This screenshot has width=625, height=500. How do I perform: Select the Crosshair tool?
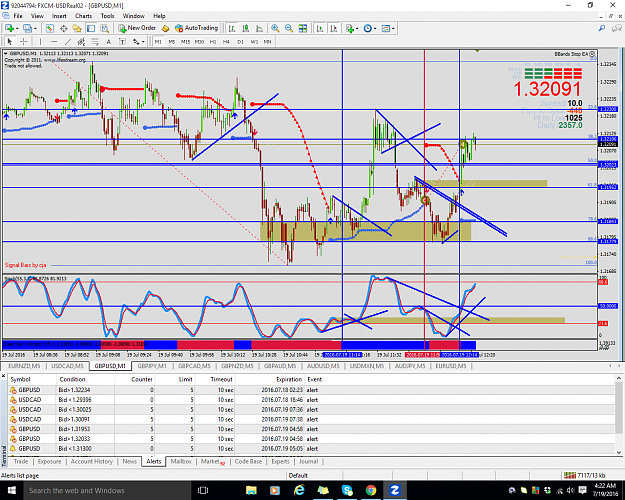(x=24, y=41)
